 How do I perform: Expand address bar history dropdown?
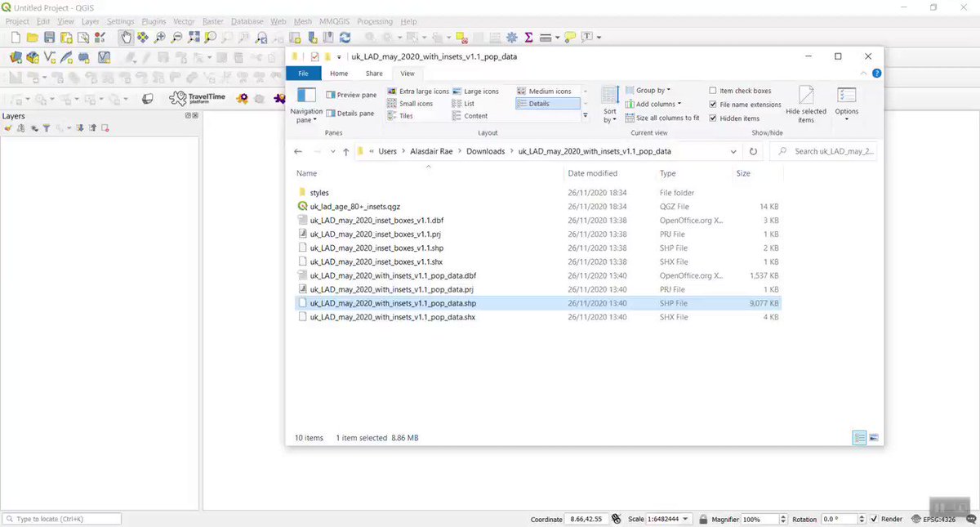click(734, 152)
